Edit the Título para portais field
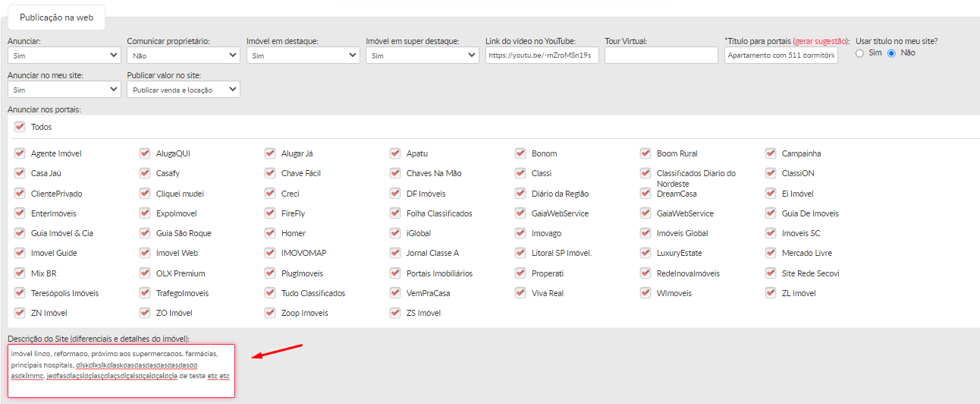 pos(781,55)
